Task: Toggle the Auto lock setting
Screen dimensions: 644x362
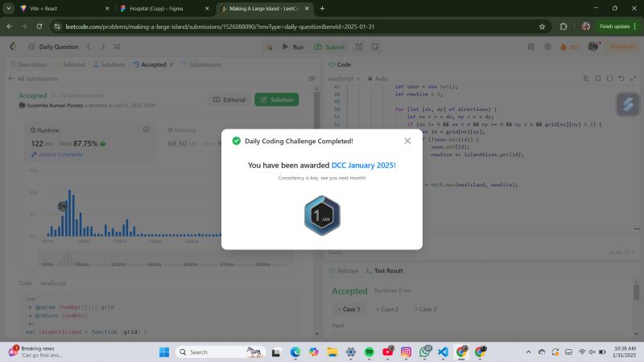Action: click(x=378, y=78)
